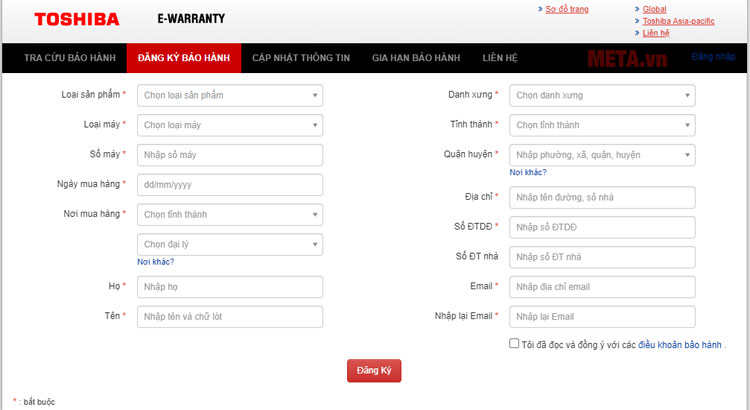Click the E-WARRANTY header title

(x=191, y=19)
